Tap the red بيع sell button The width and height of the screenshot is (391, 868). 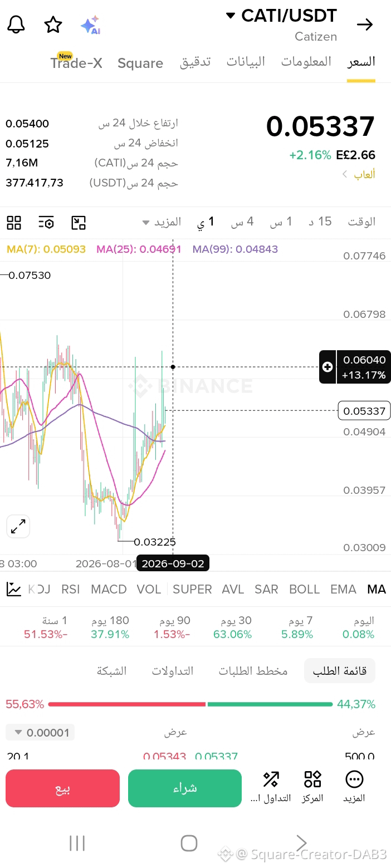[x=62, y=788]
